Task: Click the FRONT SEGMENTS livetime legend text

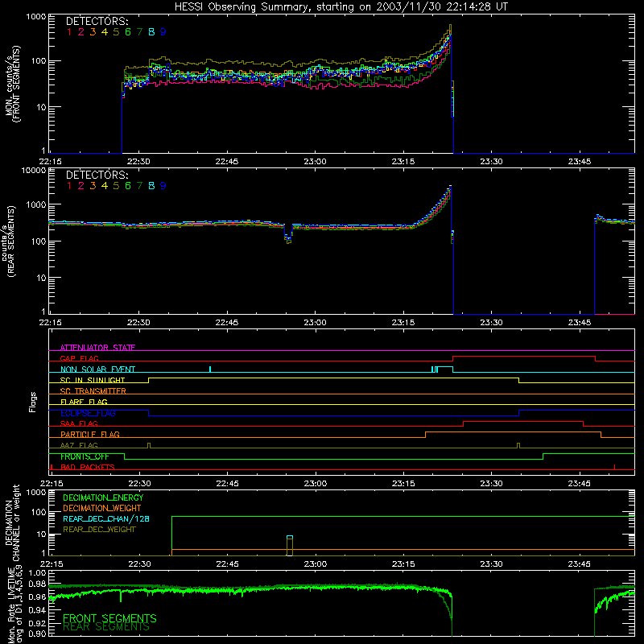Action: 109,618
